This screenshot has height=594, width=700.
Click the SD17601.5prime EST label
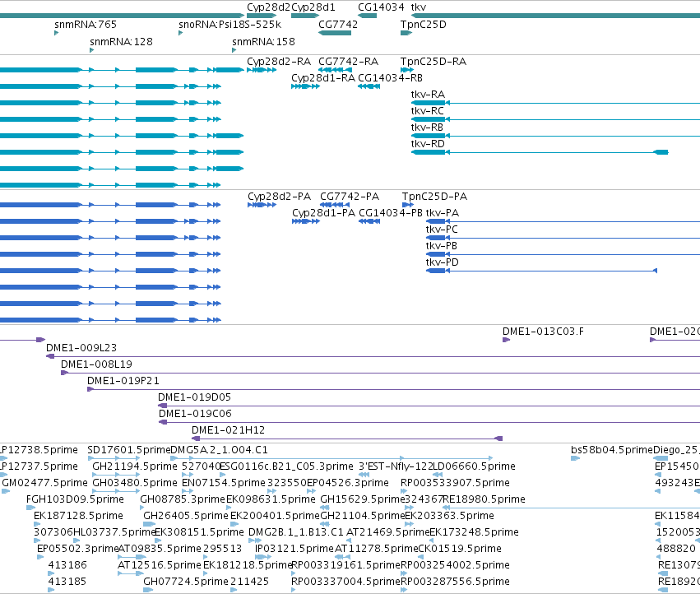click(x=129, y=450)
